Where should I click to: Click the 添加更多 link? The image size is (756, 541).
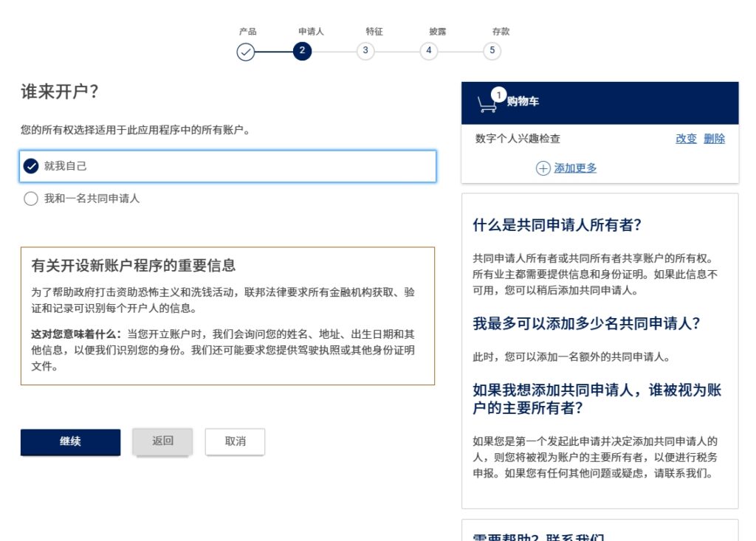coord(575,168)
